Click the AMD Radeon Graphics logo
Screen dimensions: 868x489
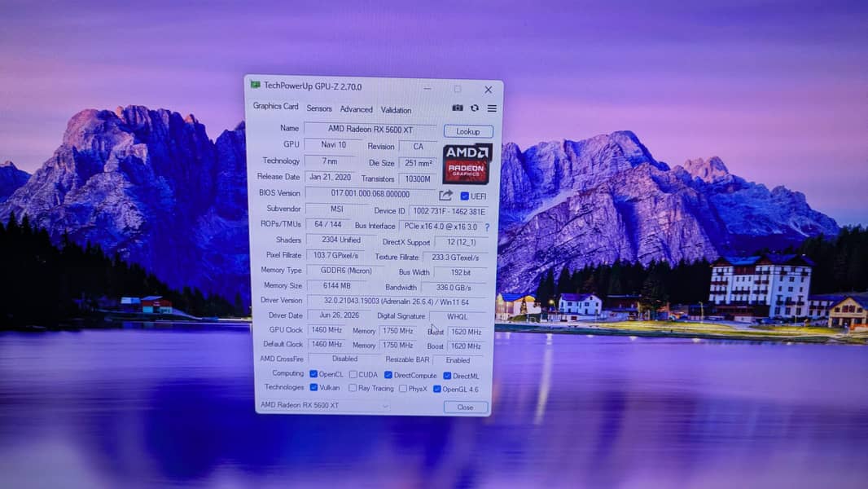[x=467, y=164]
